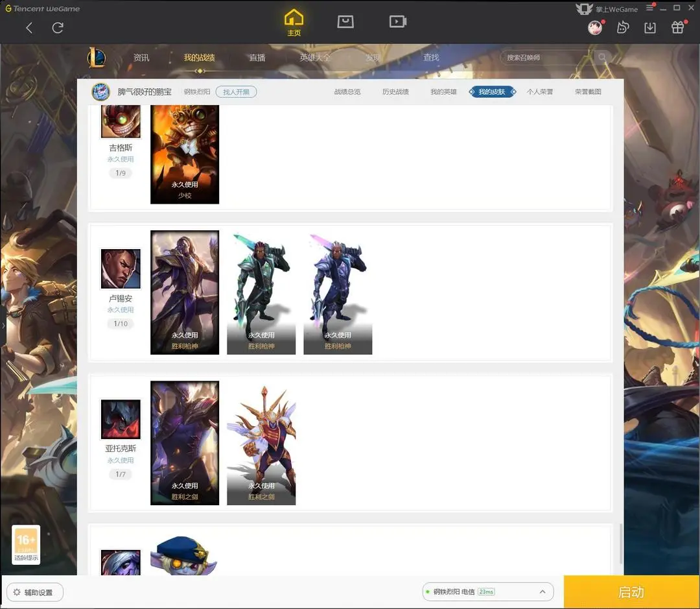Click the summoner profile avatar
The width and height of the screenshot is (700, 609).
point(101,91)
